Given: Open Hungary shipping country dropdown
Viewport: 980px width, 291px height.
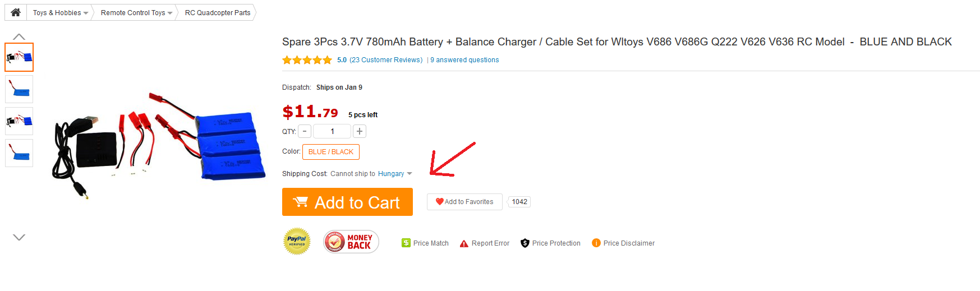Looking at the screenshot, I should 395,174.
